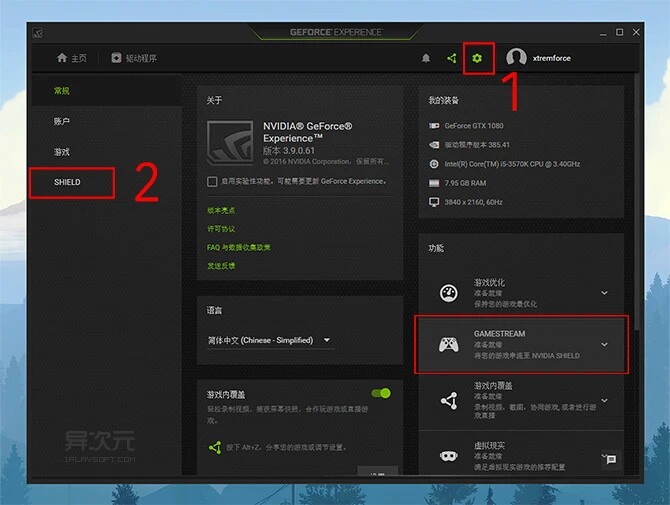Click the driver icon beside 驱动程序
This screenshot has height=505, width=670.
pyautogui.click(x=116, y=58)
